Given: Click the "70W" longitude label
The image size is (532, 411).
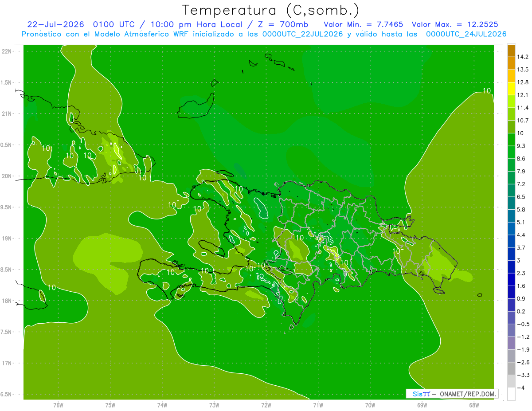Looking at the screenshot, I should pyautogui.click(x=370, y=405).
